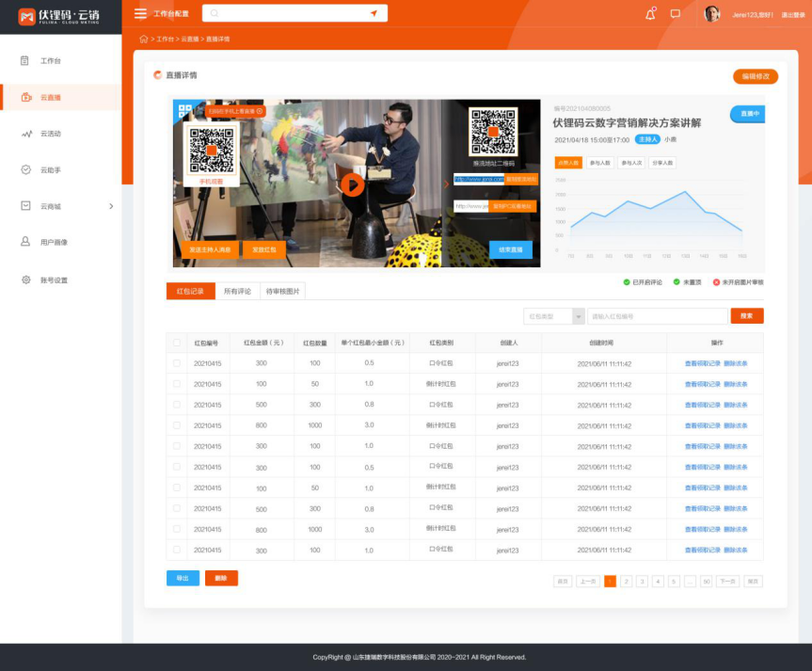812x671 pixels.
Task: Click the 云活动 sidebar icon
Action: 25,134
